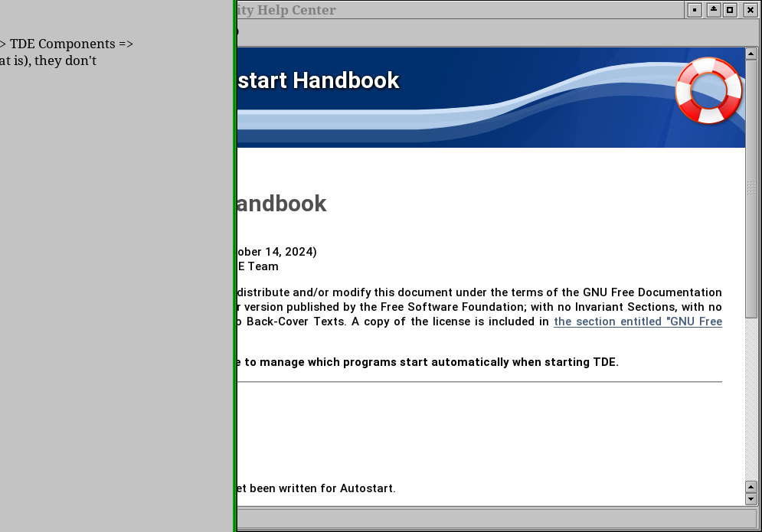Click the scroll-up arrow above the scrollbar thumb
The width and height of the screenshot is (762, 532).
tap(751, 54)
